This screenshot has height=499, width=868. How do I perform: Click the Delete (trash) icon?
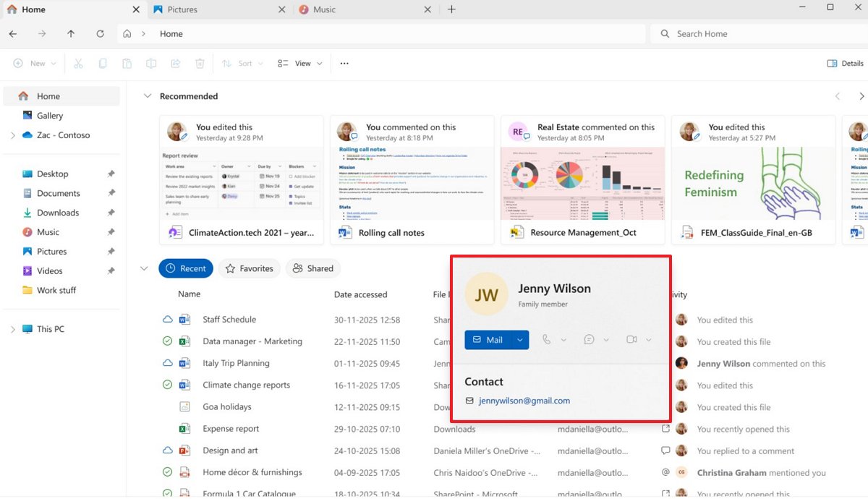pos(200,63)
